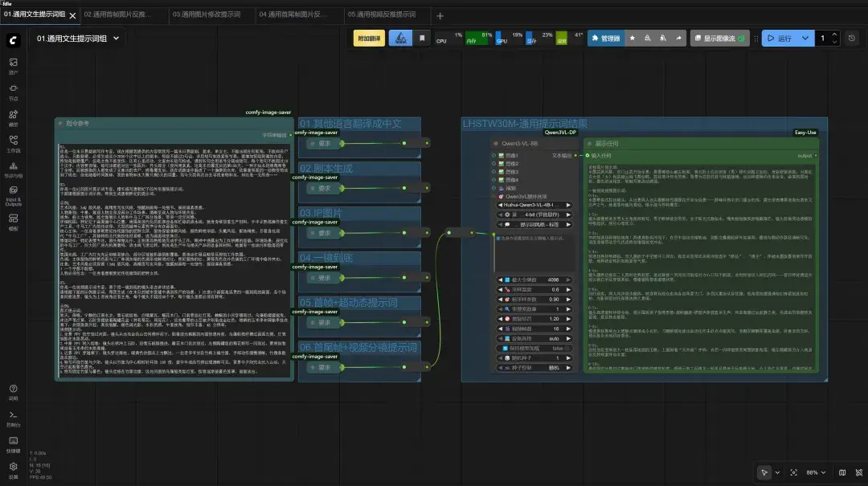Open the 节点 node library panel

click(x=14, y=92)
